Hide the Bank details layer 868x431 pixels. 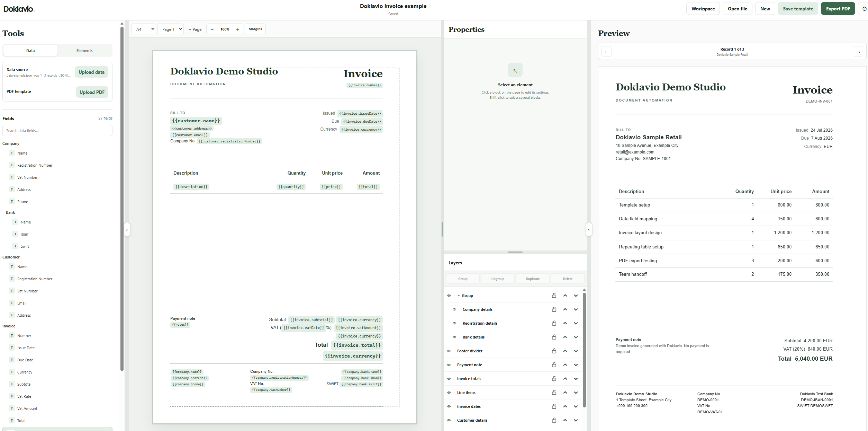pyautogui.click(x=454, y=337)
